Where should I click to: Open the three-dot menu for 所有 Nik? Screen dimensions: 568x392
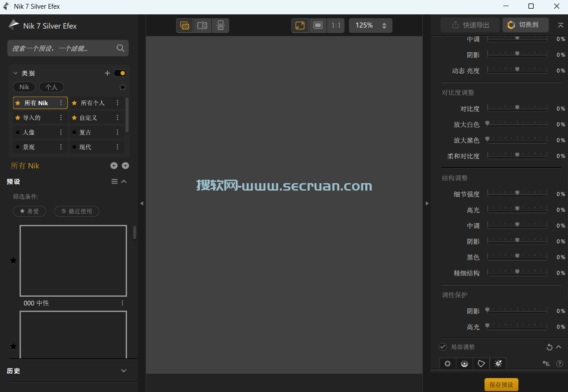61,103
